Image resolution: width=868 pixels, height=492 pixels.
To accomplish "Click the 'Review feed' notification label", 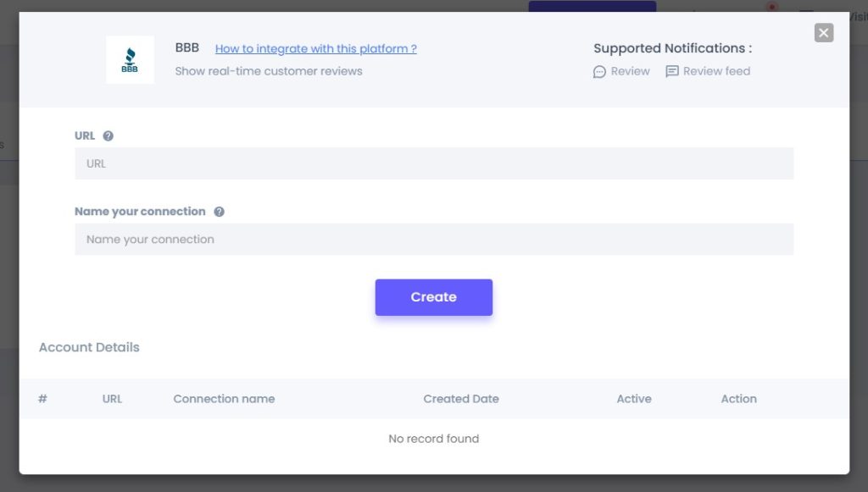I will tap(716, 71).
